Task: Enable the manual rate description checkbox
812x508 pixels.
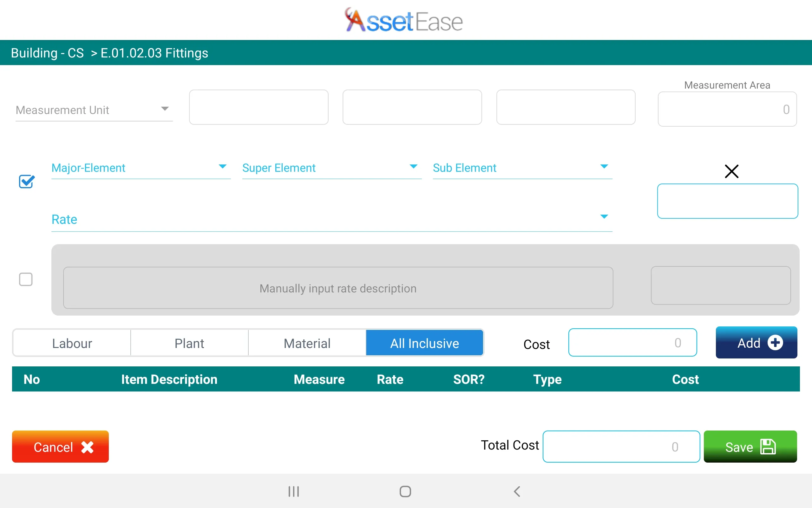Action: 26,279
